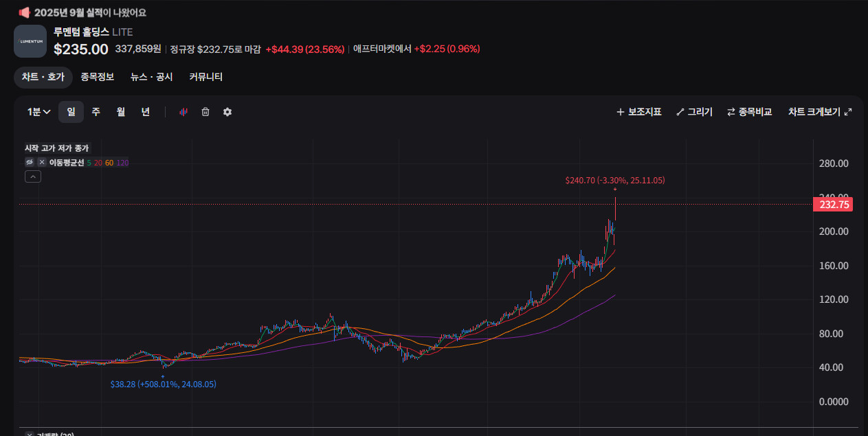
Task: Switch to the 커뮤니티 tab
Action: [206, 78]
